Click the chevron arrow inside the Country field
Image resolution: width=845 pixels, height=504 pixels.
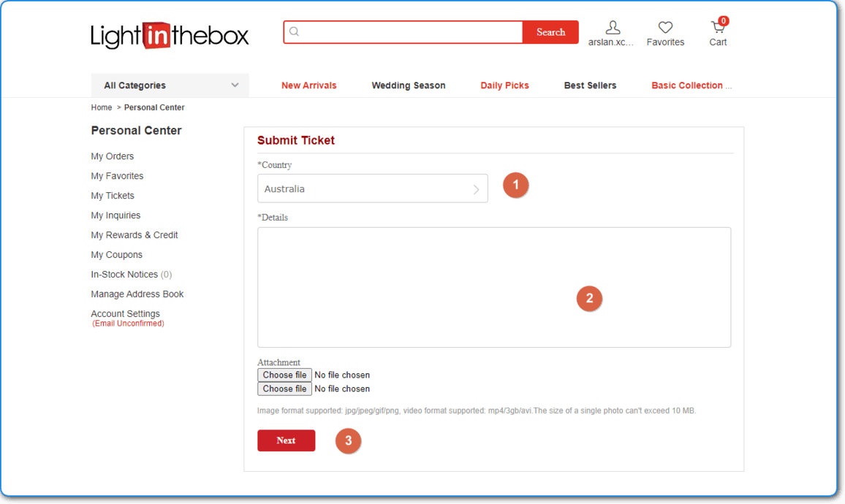[x=477, y=188]
